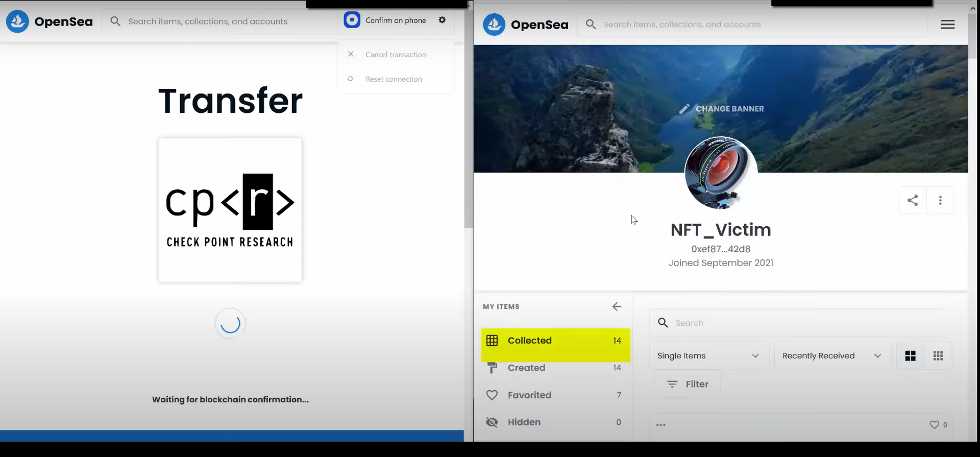Open the three-dot more options menu on the profile
This screenshot has width=980, height=457.
point(940,200)
